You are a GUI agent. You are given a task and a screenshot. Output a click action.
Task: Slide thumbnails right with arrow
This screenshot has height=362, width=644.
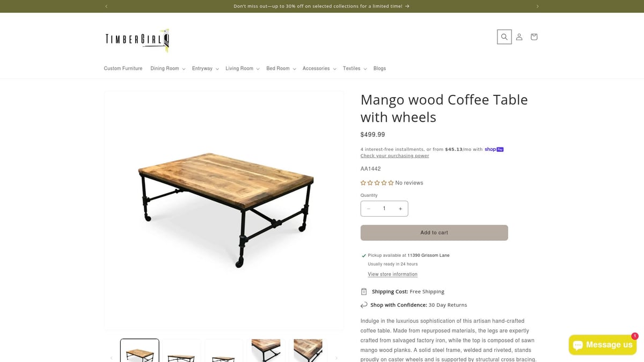pos(336,358)
